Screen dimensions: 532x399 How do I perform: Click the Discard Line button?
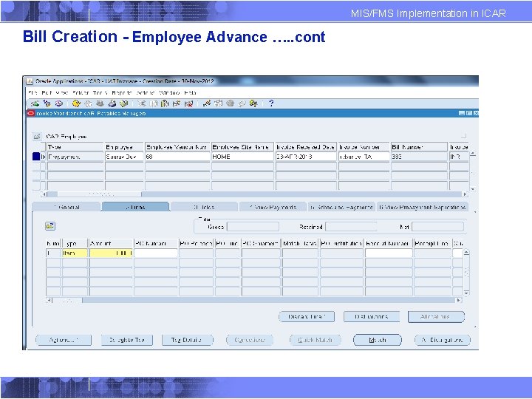(x=307, y=316)
